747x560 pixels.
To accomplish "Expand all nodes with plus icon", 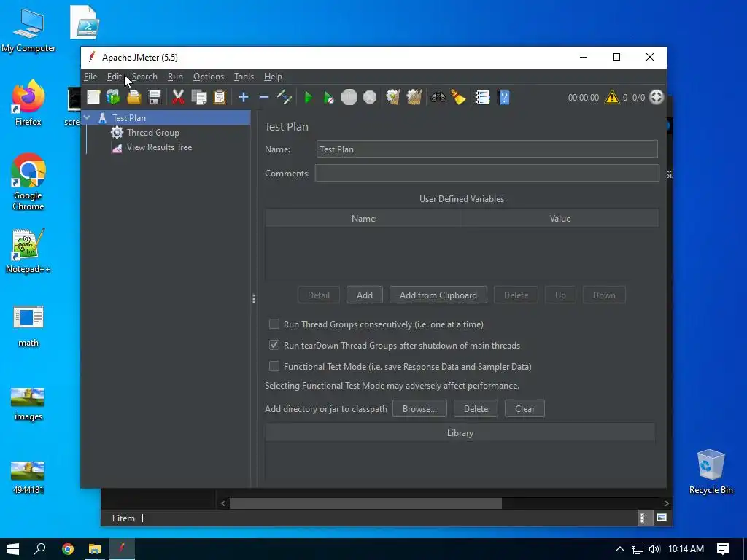I will pyautogui.click(x=244, y=97).
